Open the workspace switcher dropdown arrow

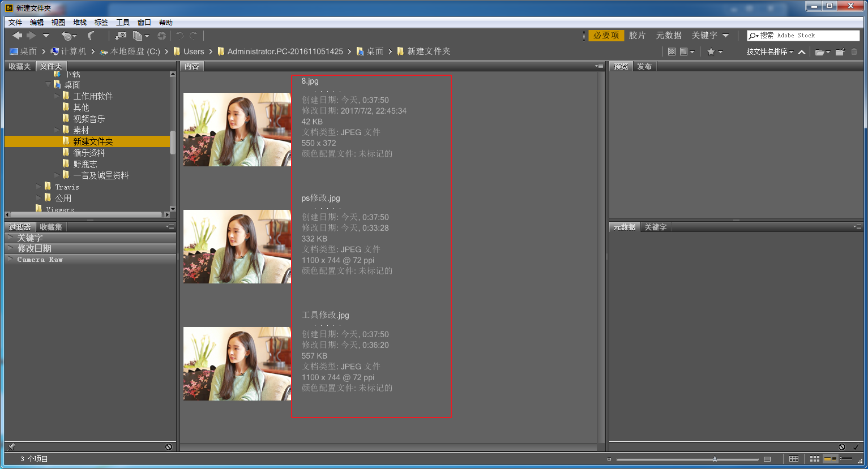[x=725, y=36]
